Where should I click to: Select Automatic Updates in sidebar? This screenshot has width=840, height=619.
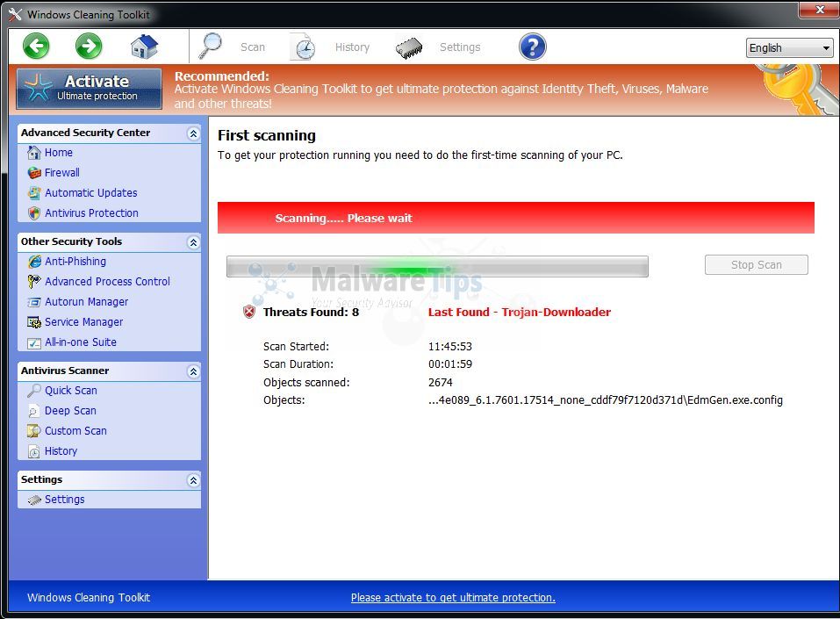point(91,192)
